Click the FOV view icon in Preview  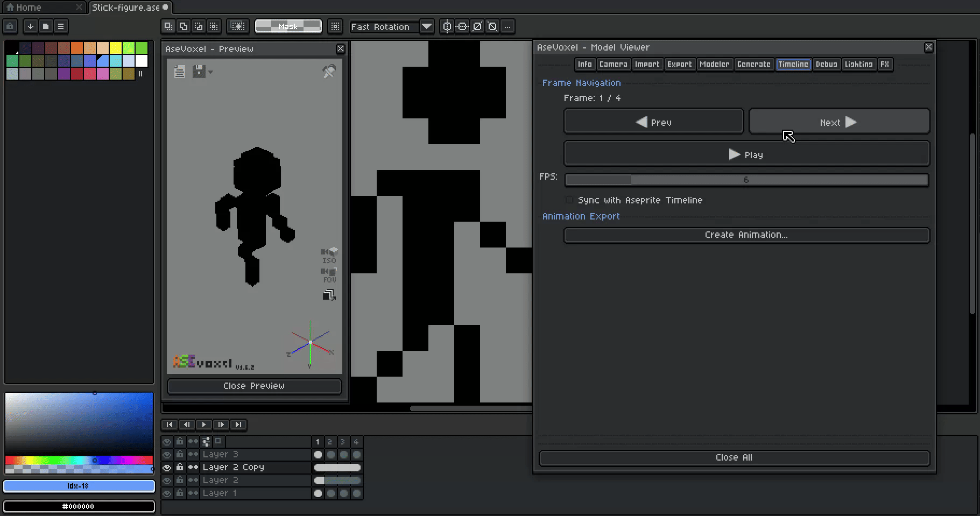click(329, 275)
